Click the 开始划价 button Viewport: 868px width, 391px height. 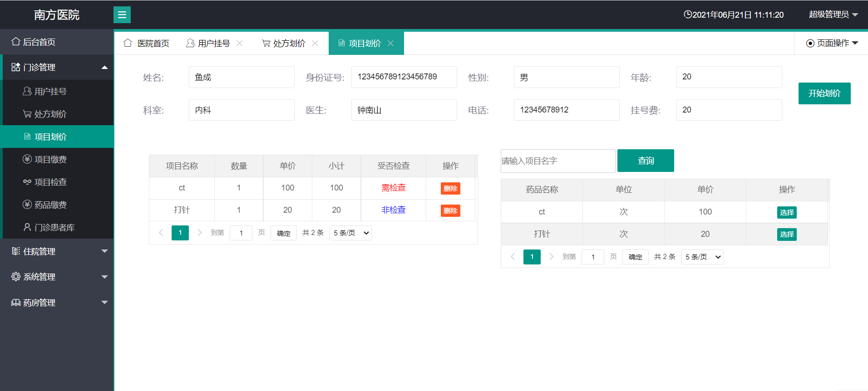pos(824,93)
